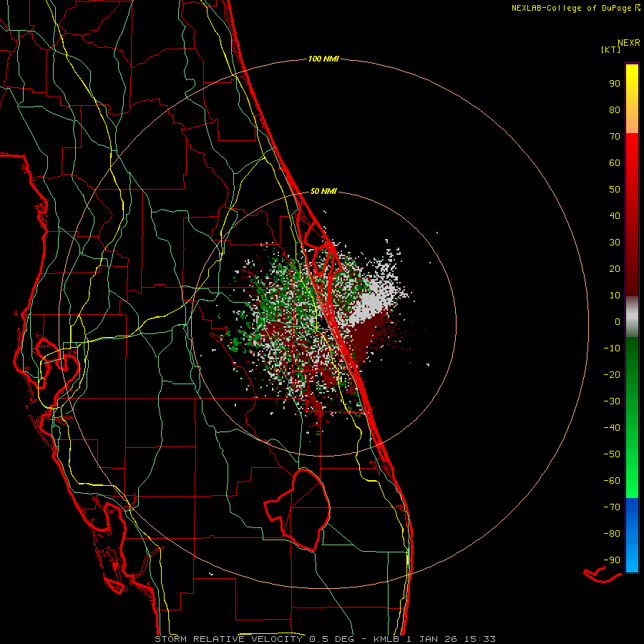Screen dimensions: 644x644
Task: Click the -60 value on the velocity scale
Action: [x=612, y=481]
